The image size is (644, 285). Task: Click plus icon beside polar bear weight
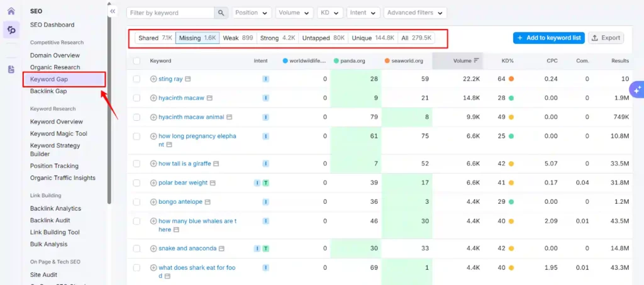[x=153, y=182]
